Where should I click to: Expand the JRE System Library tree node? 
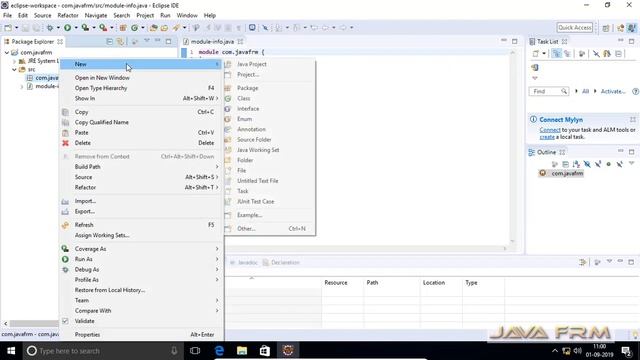pyautogui.click(x=14, y=61)
